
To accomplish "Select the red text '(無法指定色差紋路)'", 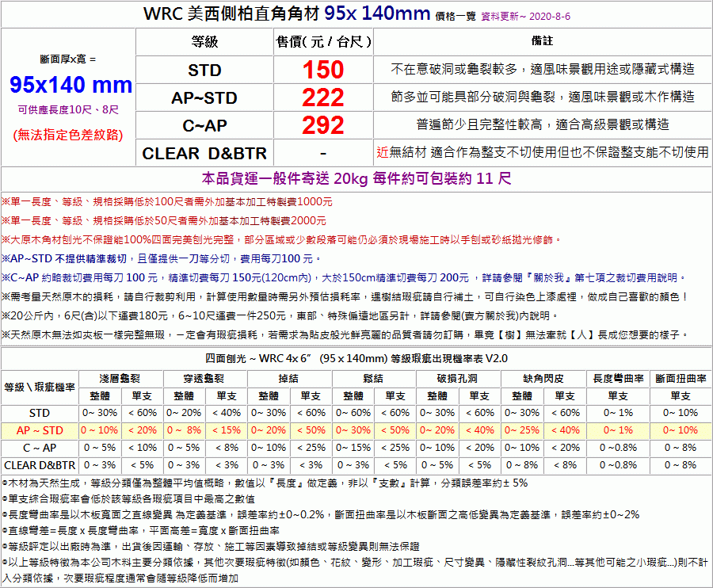I will [68, 135].
